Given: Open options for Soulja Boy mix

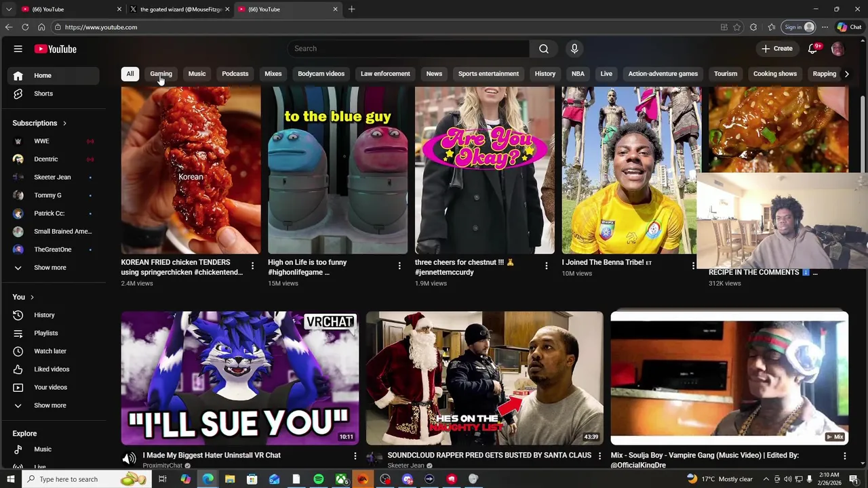Looking at the screenshot, I should 844,456.
